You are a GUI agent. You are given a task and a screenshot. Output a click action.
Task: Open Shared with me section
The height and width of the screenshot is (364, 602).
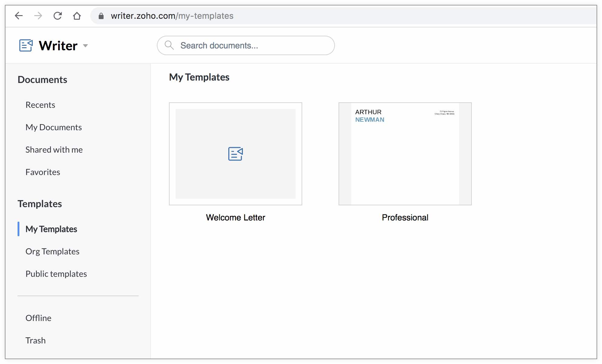click(54, 150)
